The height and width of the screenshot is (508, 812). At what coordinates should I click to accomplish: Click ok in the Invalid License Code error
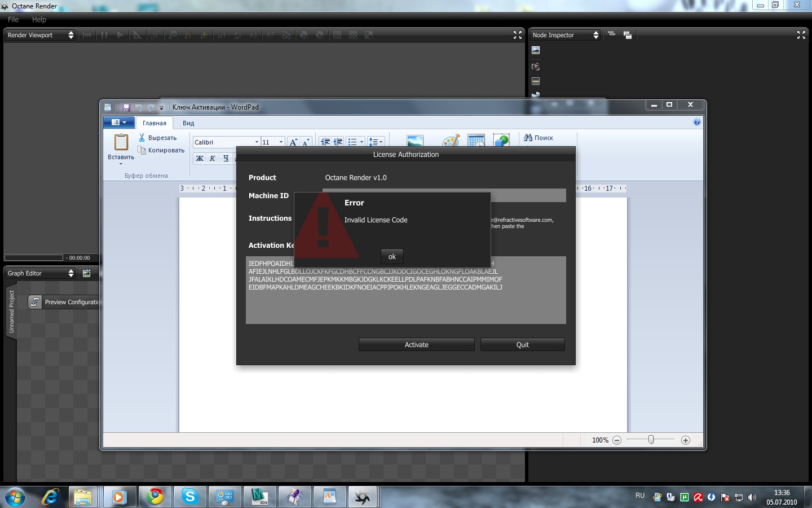pos(392,257)
